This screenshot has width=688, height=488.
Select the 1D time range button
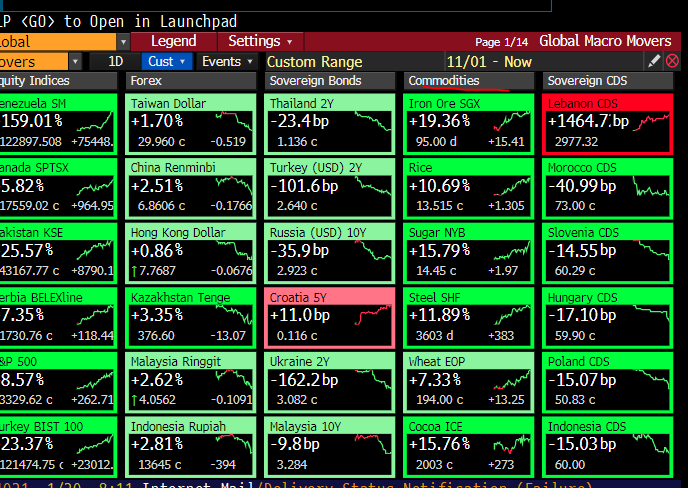pos(115,61)
